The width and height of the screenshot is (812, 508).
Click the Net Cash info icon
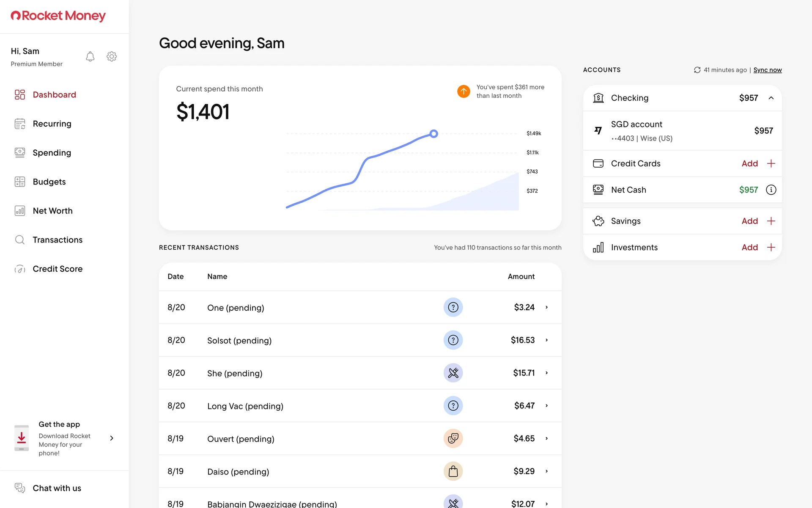coord(771,190)
